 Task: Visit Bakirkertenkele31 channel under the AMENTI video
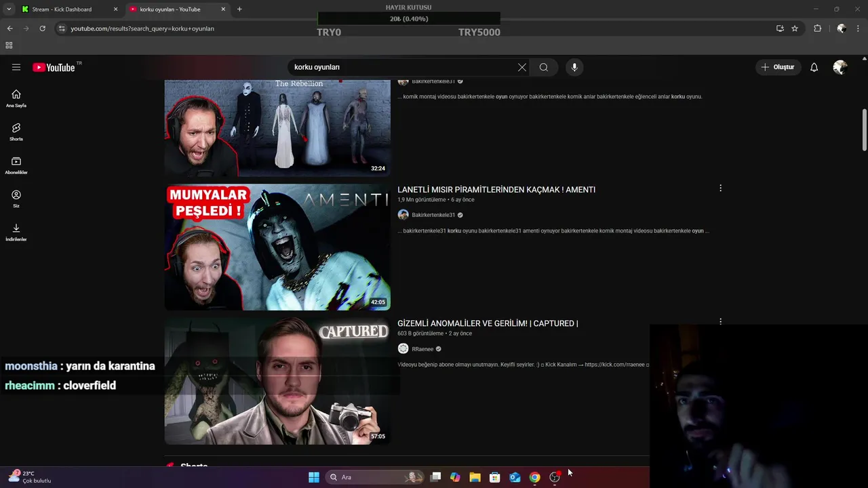433,215
